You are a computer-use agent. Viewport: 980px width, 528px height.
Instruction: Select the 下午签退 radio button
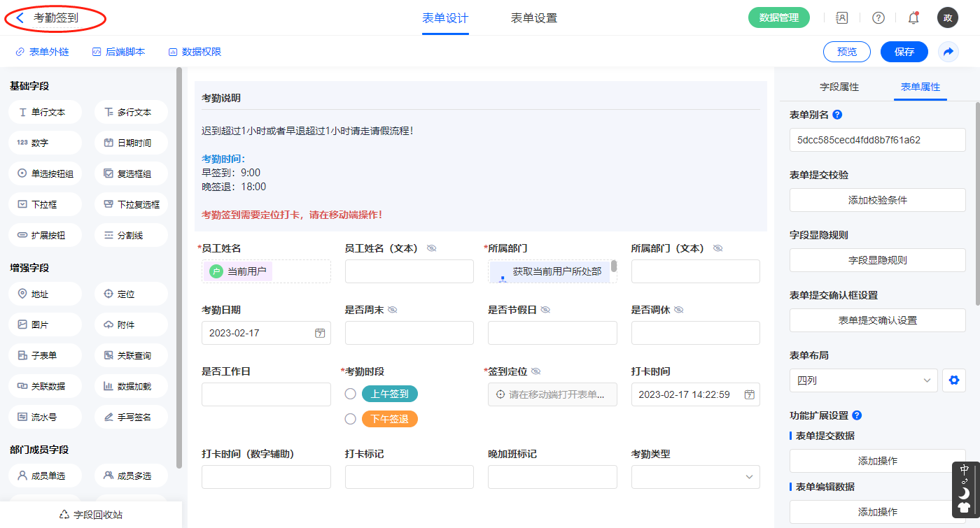(x=351, y=419)
